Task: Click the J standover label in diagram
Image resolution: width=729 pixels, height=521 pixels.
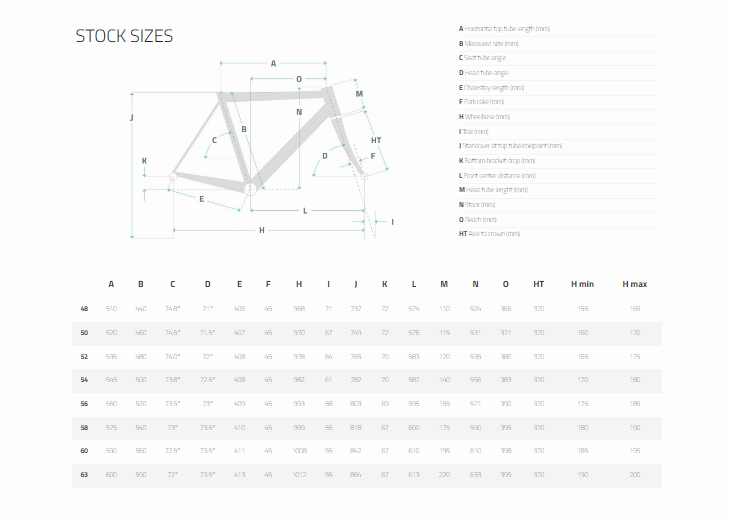Action: (132, 118)
